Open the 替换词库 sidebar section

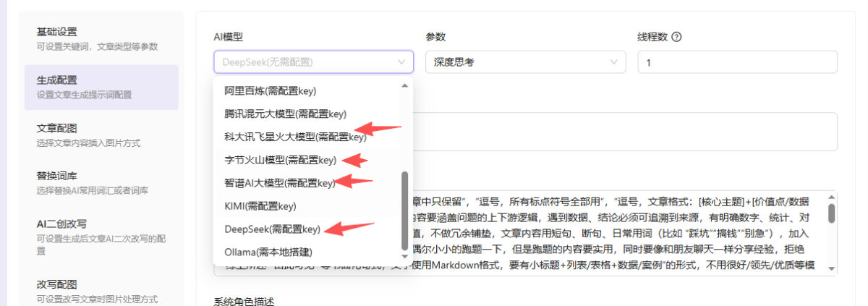[x=101, y=183]
